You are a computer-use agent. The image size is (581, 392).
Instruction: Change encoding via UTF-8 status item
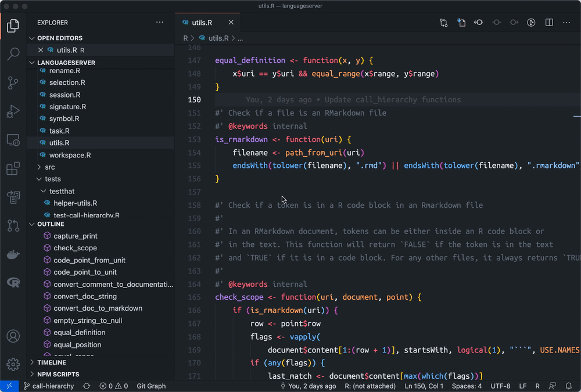(501, 386)
